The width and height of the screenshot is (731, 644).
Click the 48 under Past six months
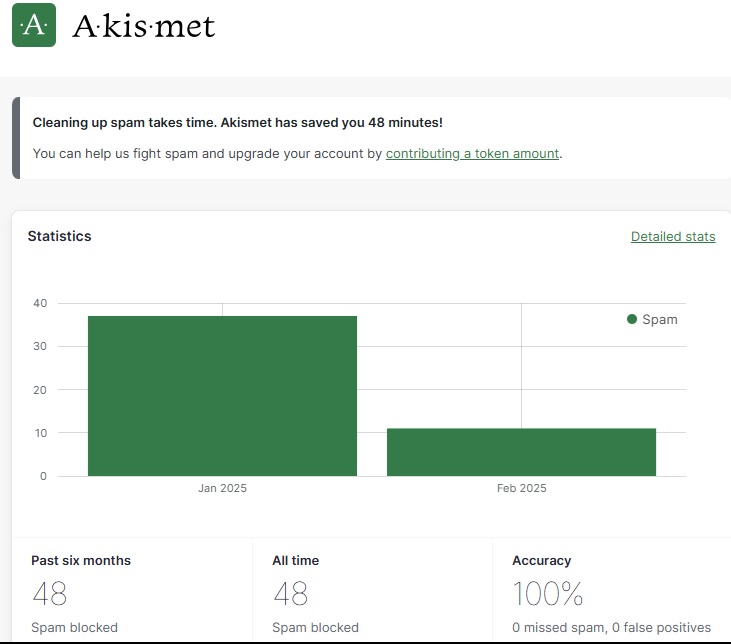pyautogui.click(x=49, y=595)
